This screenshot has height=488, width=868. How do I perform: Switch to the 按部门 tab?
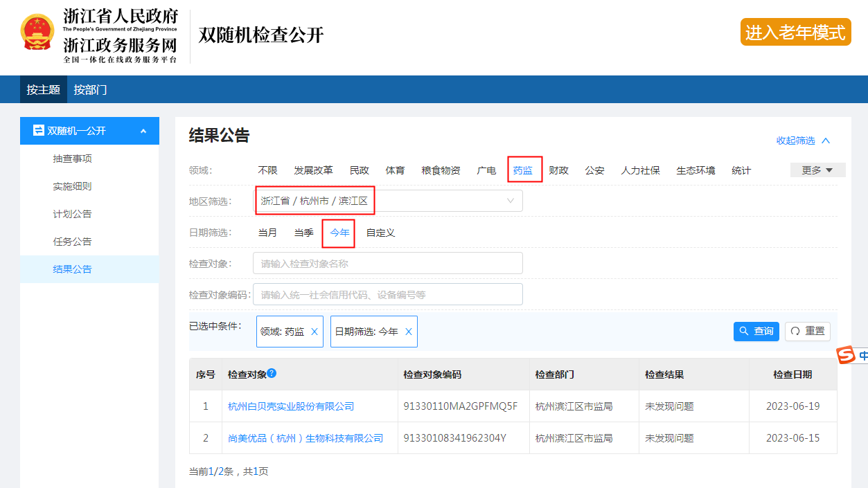tap(90, 89)
